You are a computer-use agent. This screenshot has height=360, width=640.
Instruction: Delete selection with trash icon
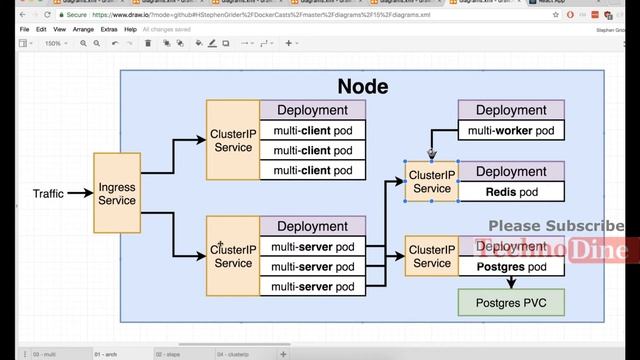click(148, 43)
